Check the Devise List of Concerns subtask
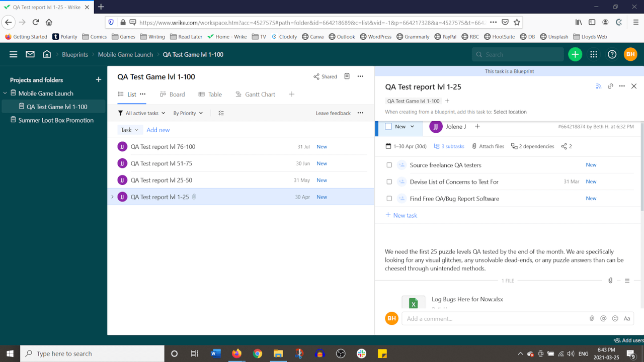 [x=389, y=182]
